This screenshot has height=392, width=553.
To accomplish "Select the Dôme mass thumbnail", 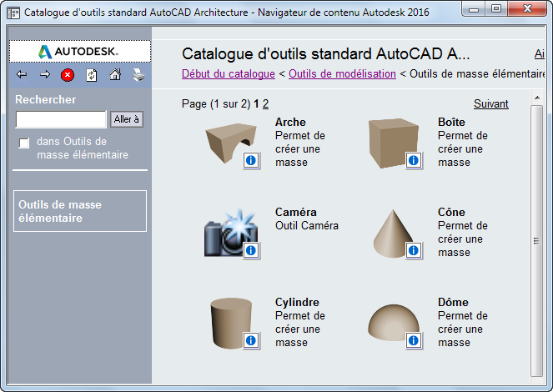I will [394, 323].
